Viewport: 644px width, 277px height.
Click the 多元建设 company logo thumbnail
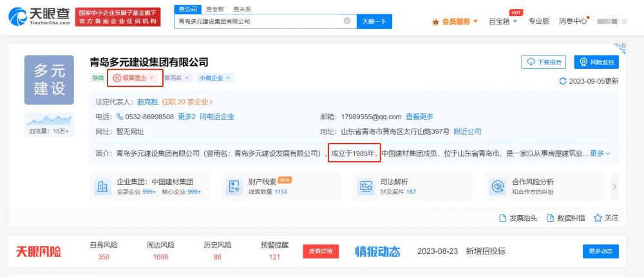(x=49, y=80)
